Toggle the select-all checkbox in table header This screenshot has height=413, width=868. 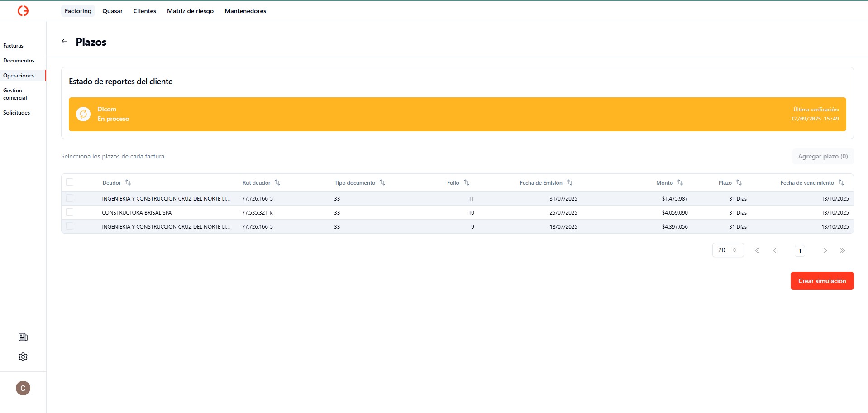pyautogui.click(x=70, y=182)
